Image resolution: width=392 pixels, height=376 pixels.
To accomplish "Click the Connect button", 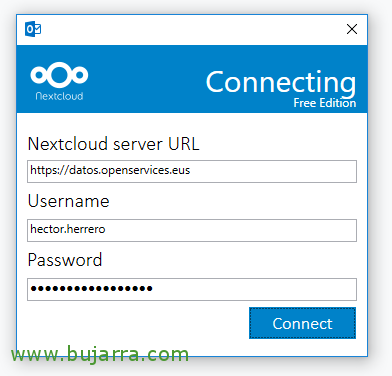I will [x=302, y=323].
